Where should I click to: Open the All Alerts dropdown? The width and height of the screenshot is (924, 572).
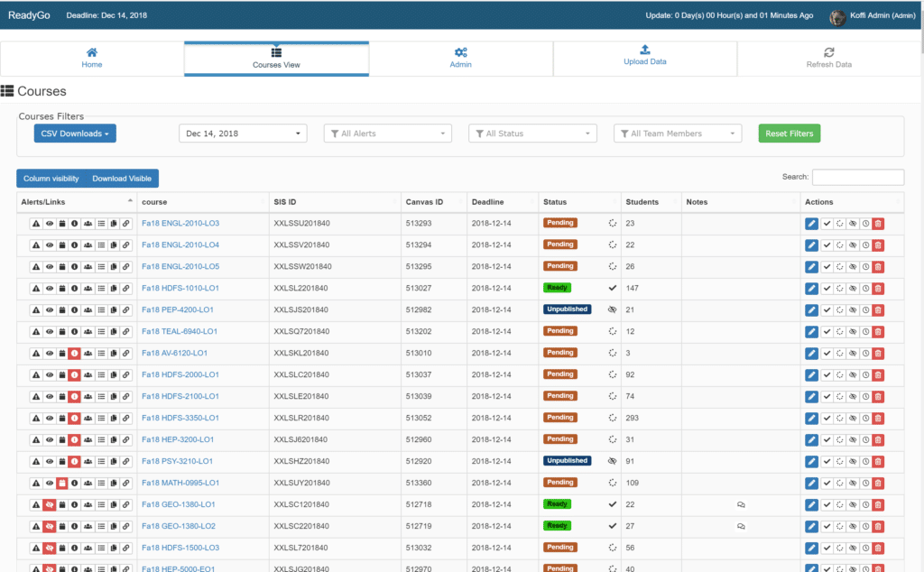point(387,133)
